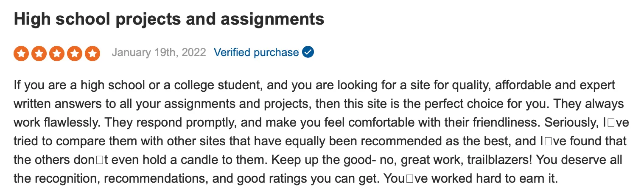Click the word 'candle' in the review
The image size is (644, 192).
click(242, 160)
